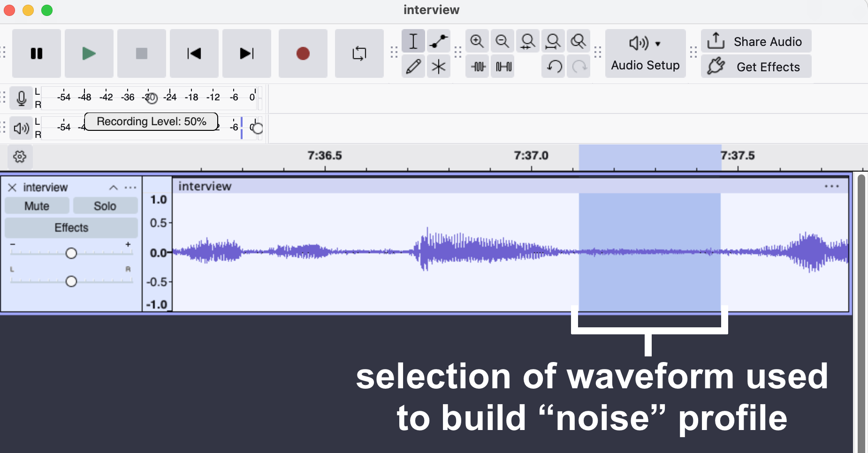Click the Get Effects button
Viewport: 868px width, 453px height.
[x=756, y=67]
